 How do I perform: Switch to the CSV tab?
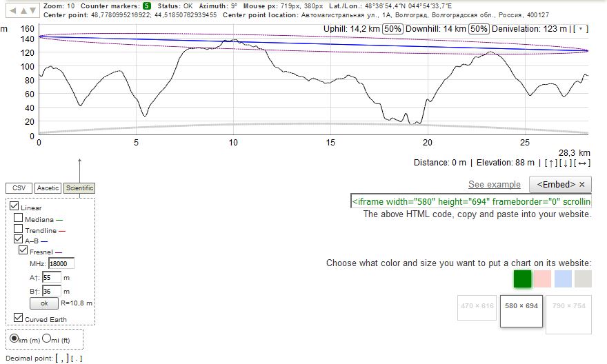(x=18, y=188)
